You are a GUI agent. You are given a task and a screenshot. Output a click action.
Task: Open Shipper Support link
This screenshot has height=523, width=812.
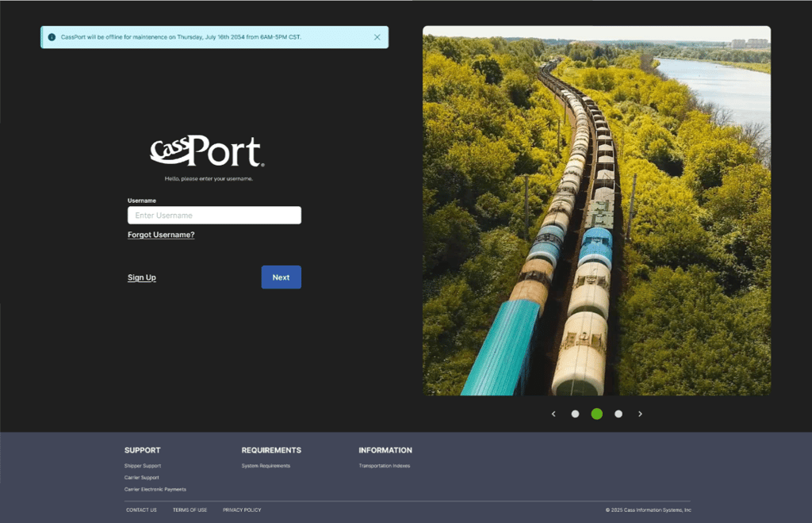click(x=143, y=466)
